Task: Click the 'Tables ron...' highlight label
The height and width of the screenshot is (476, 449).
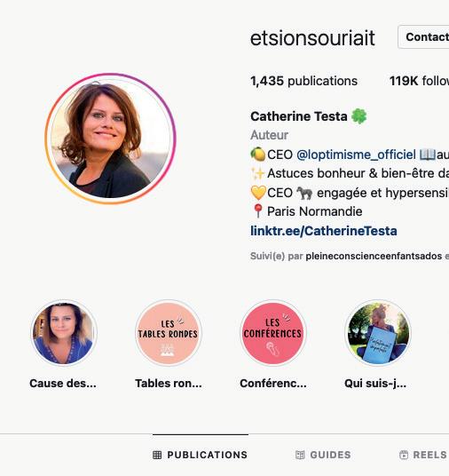Action: click(x=169, y=384)
